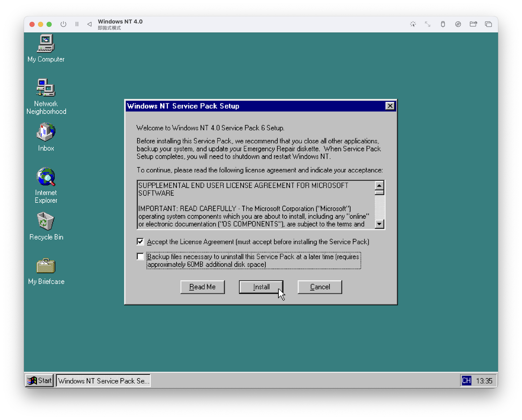Toggle the license acceptance checkbox off
This screenshot has width=522, height=420.
[140, 242]
